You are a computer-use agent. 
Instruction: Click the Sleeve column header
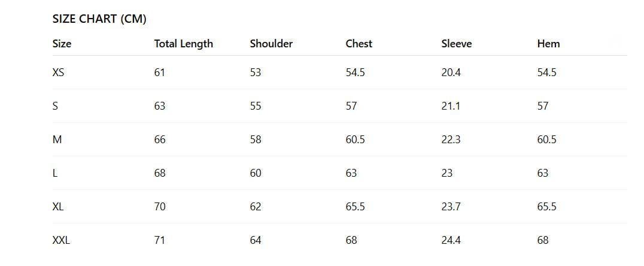coord(456,44)
